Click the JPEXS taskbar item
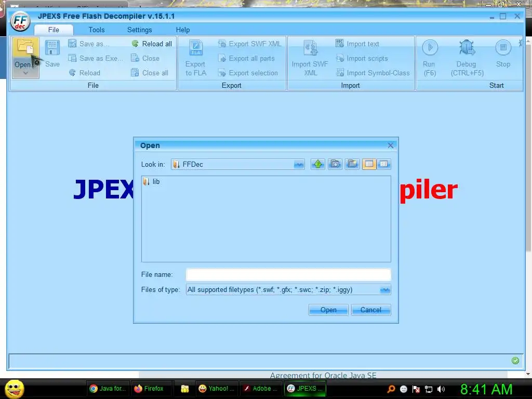Screen dimensions: 532x399 [x=305, y=389]
